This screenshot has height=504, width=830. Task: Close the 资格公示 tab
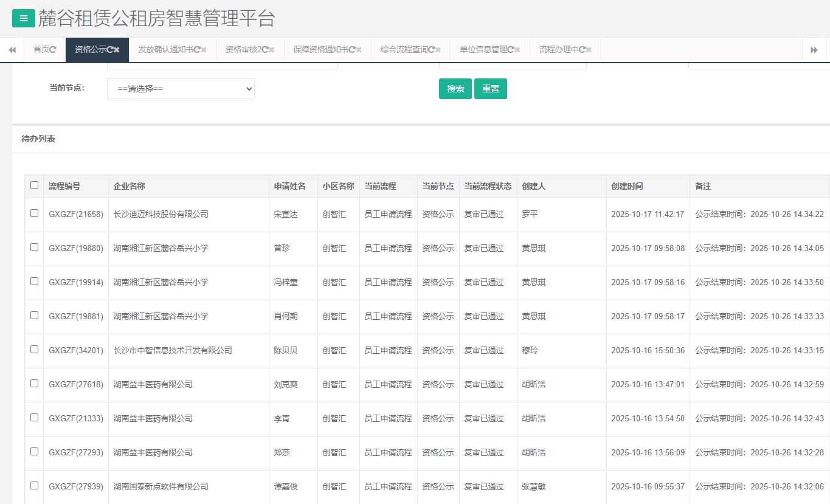coord(117,50)
